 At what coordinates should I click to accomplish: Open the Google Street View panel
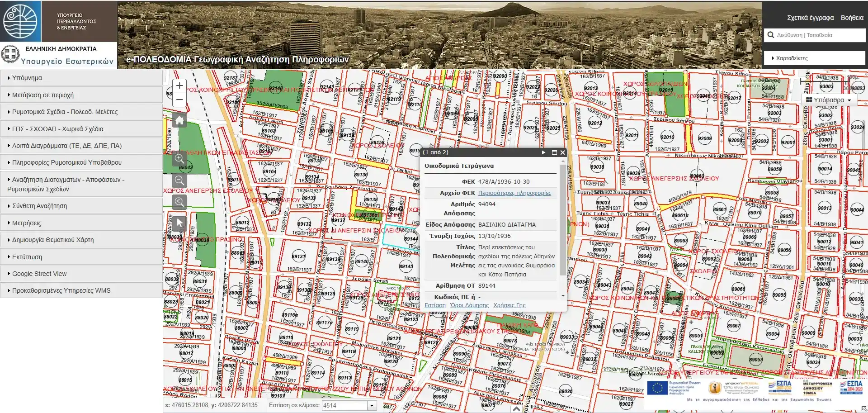pos(81,274)
